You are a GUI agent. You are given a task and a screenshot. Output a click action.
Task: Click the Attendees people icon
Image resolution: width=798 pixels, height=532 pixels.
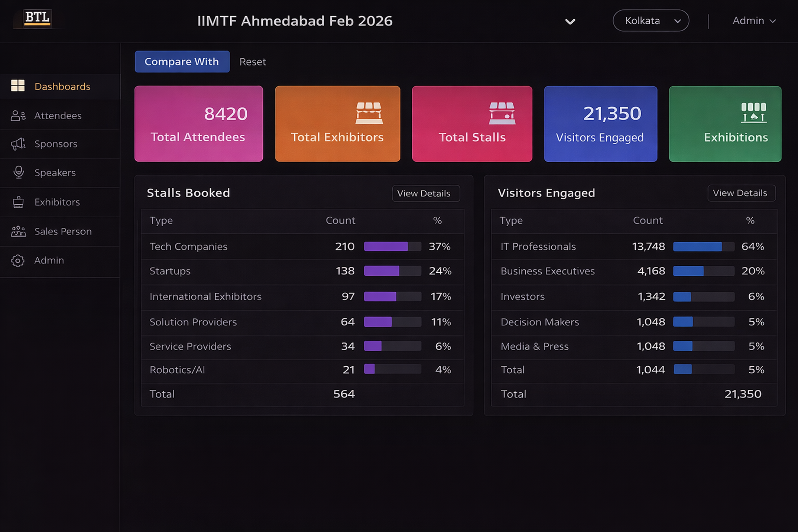[x=18, y=116]
